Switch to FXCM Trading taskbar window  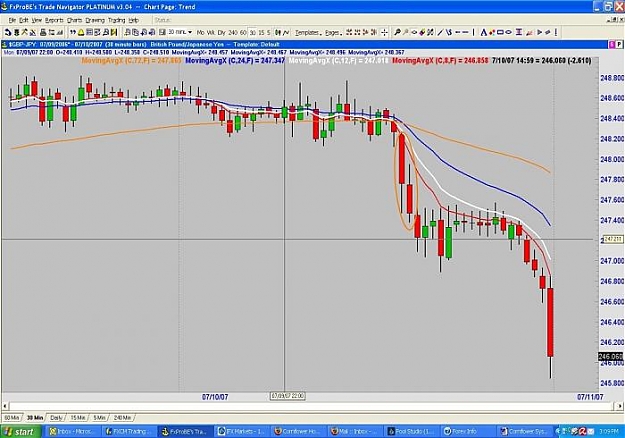pyautogui.click(x=128, y=432)
